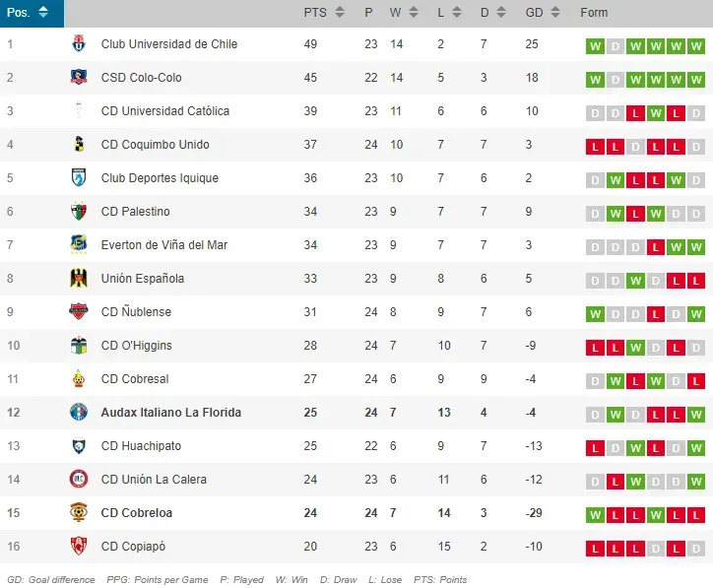
Task: Click first green W form badge for Universidad de Chile
Action: click(595, 46)
